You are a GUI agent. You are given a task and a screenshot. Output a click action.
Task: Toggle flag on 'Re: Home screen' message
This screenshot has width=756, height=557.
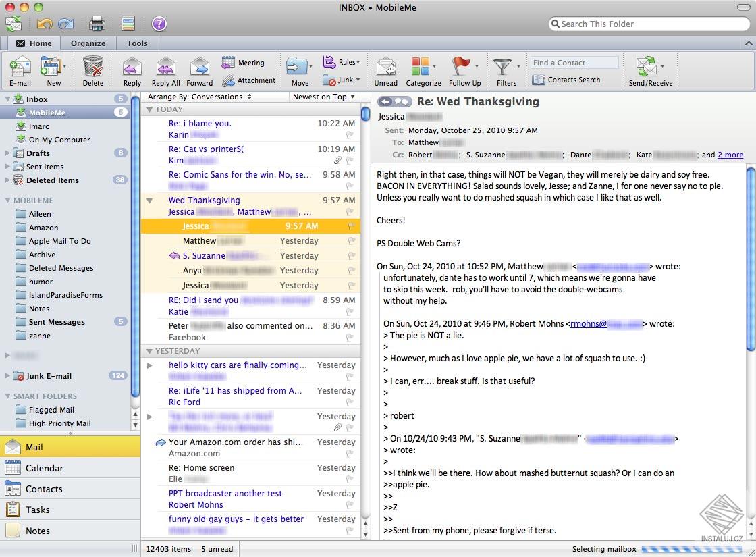click(x=350, y=479)
